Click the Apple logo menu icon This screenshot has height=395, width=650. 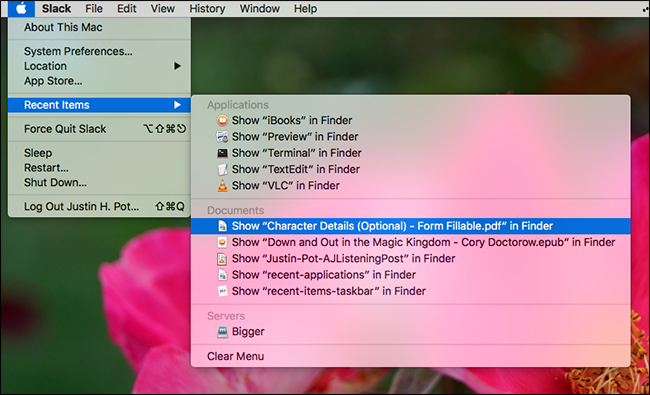pos(21,8)
